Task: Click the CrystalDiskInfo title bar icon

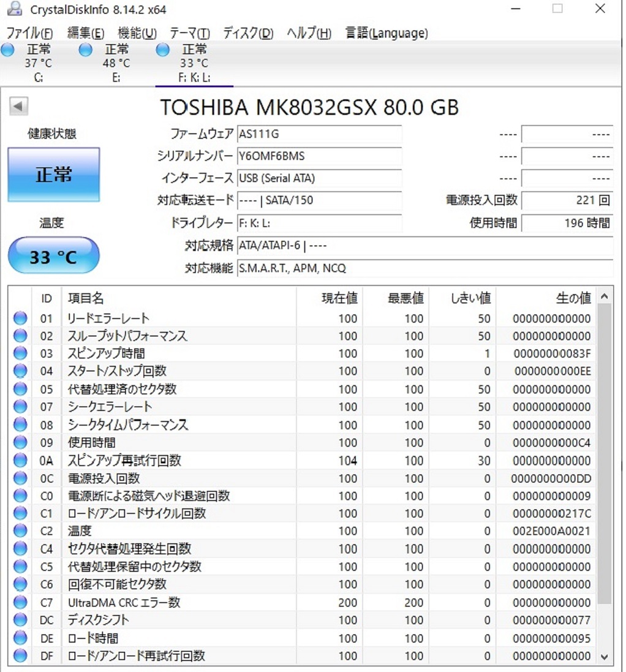Action: click(x=15, y=9)
